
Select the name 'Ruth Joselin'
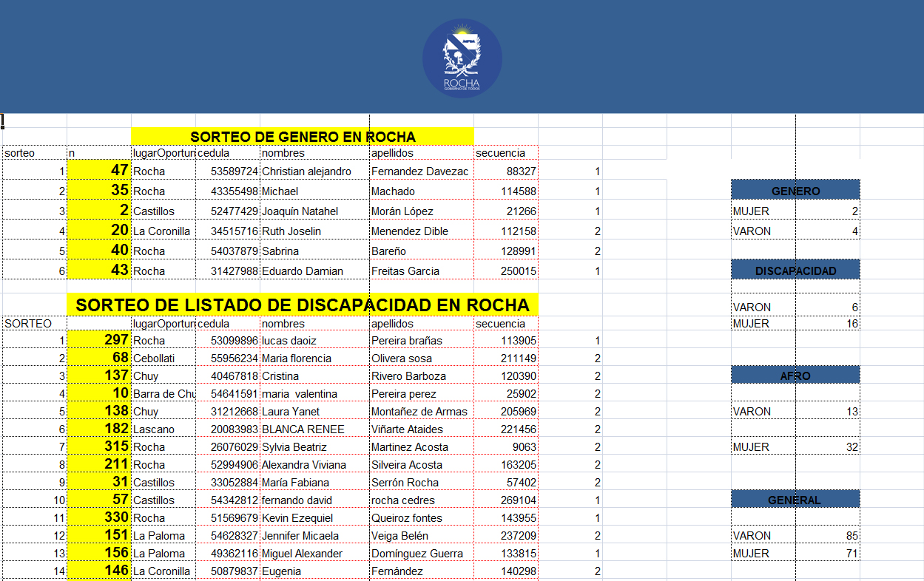[x=291, y=231]
